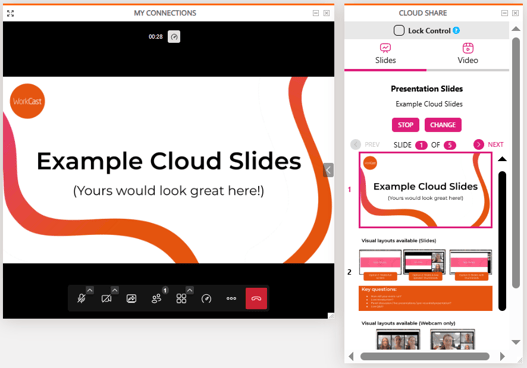Screen dimensions: 527x368
Task: Click the fullscreen expand icon in My Connections
Action: coord(10,13)
